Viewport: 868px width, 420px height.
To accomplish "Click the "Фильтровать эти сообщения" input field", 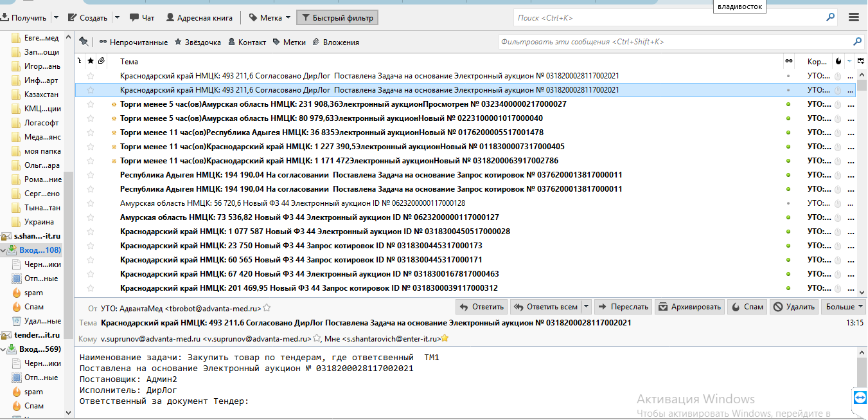I will coord(675,42).
